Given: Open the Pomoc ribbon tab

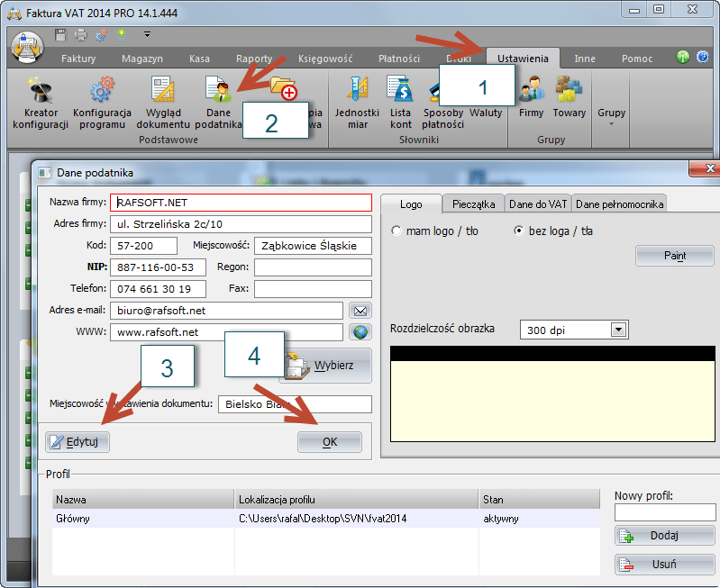Looking at the screenshot, I should pyautogui.click(x=637, y=59).
